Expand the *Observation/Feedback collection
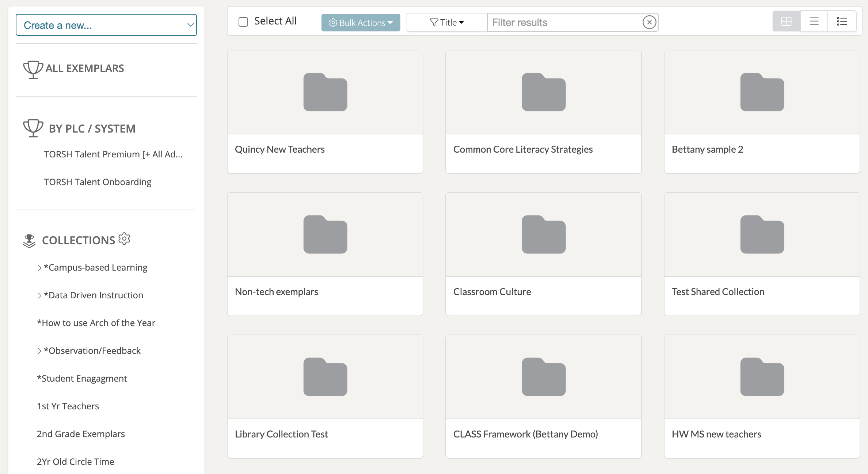Viewport: 868px width, 474px height. tap(39, 351)
